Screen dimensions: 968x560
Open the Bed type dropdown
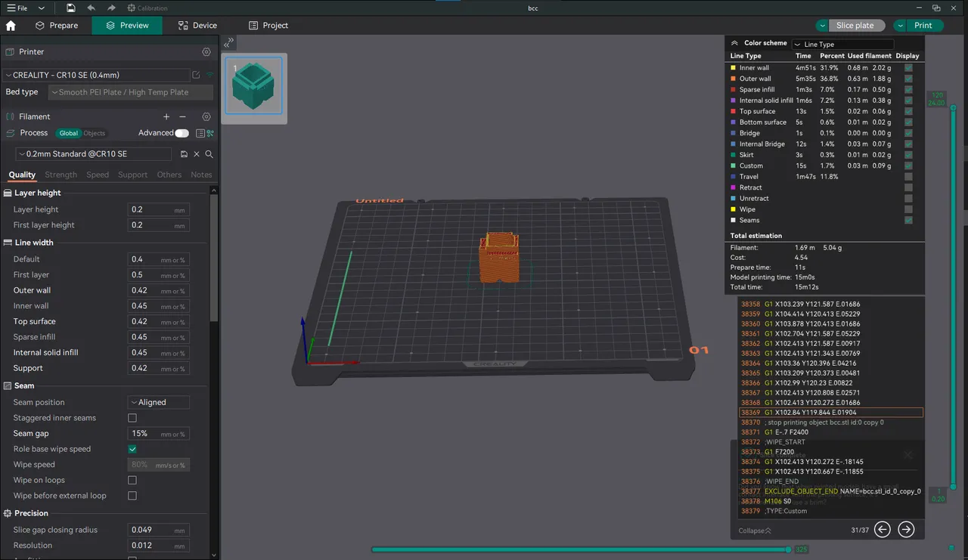click(129, 91)
